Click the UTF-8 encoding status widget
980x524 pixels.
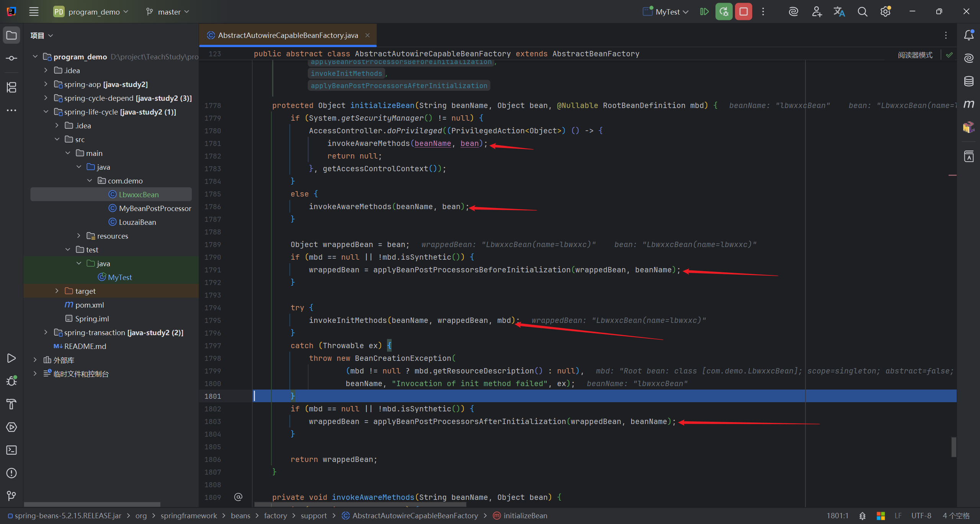tap(921, 516)
